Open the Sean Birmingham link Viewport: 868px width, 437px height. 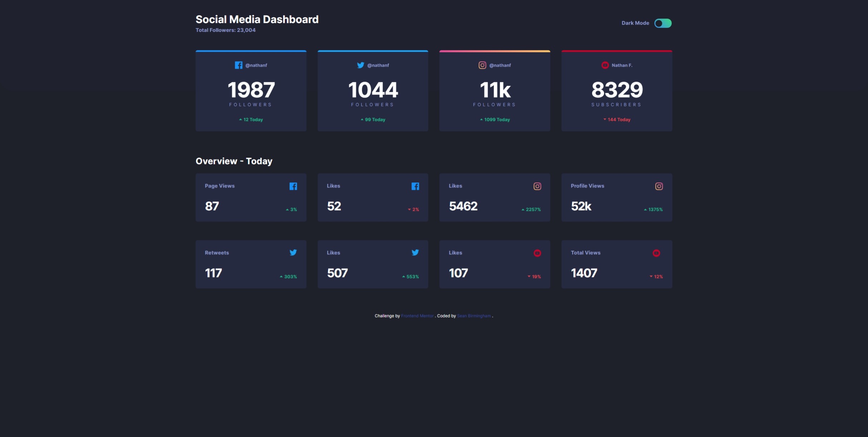tap(474, 316)
